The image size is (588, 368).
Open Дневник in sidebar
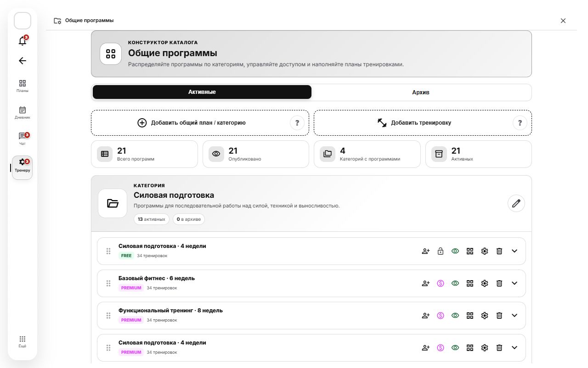click(x=23, y=112)
